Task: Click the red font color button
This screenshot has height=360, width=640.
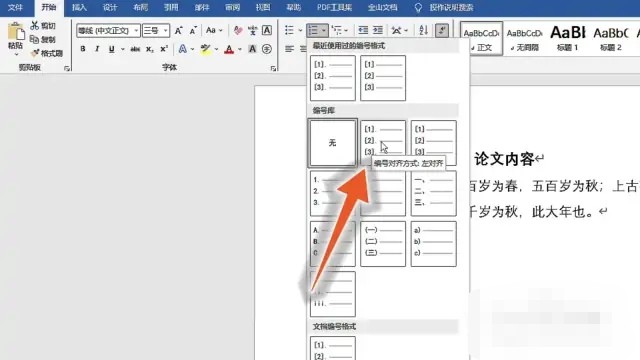Action: coord(229,49)
